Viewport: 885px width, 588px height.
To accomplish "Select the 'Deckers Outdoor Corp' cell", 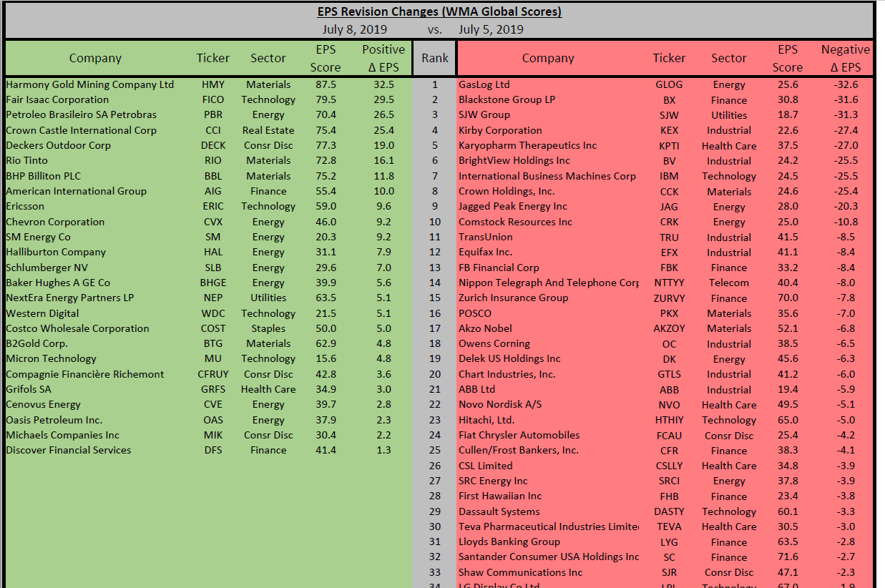I will [59, 145].
